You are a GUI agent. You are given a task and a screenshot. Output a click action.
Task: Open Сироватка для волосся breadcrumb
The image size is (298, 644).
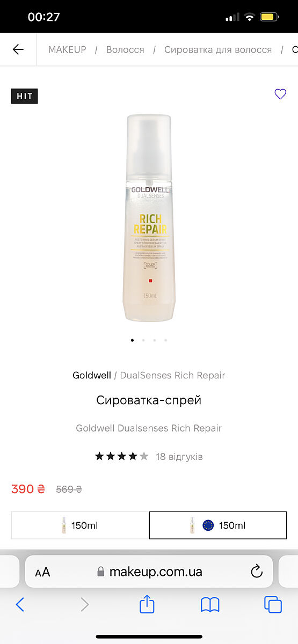[218, 49]
